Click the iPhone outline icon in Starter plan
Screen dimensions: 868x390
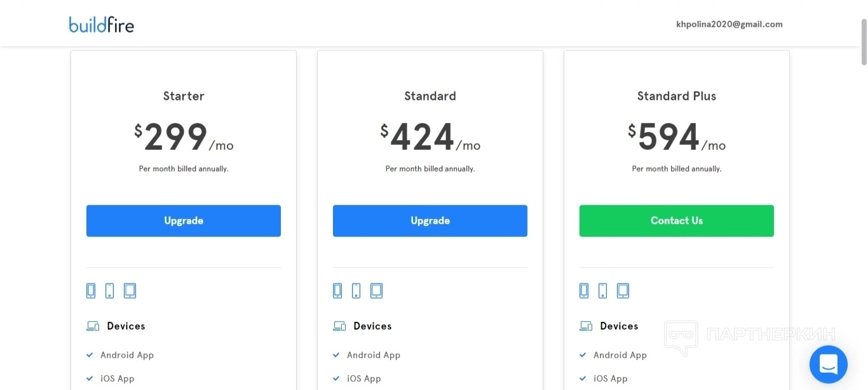point(109,291)
